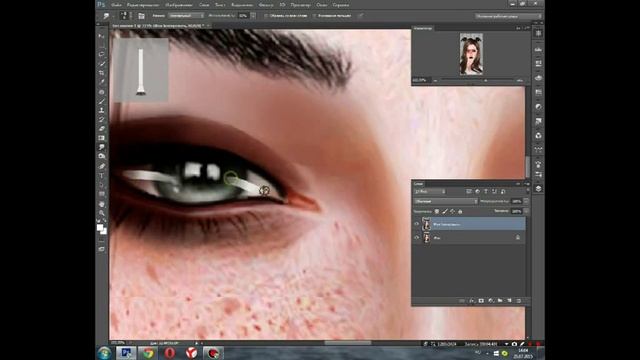640x360 pixels.
Task: Turn the layer filtering switch on or off
Action: (527, 191)
